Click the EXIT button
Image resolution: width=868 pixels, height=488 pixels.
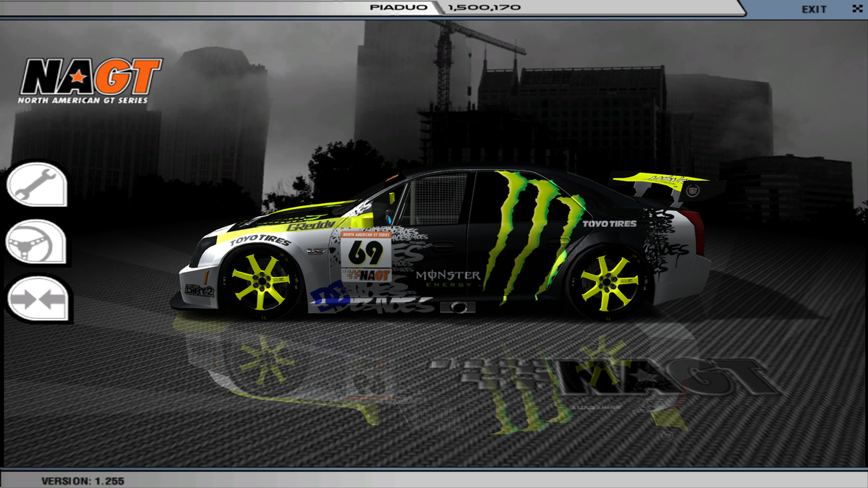[814, 9]
